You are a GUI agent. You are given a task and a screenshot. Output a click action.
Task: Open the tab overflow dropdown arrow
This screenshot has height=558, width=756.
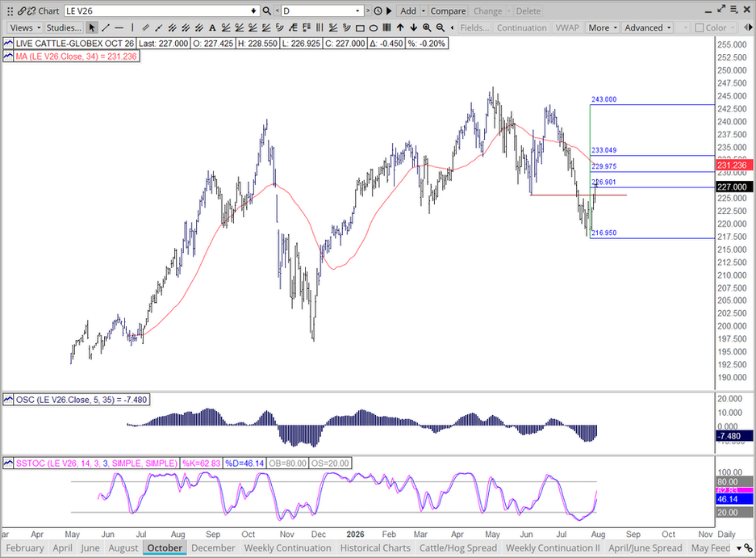(738, 548)
